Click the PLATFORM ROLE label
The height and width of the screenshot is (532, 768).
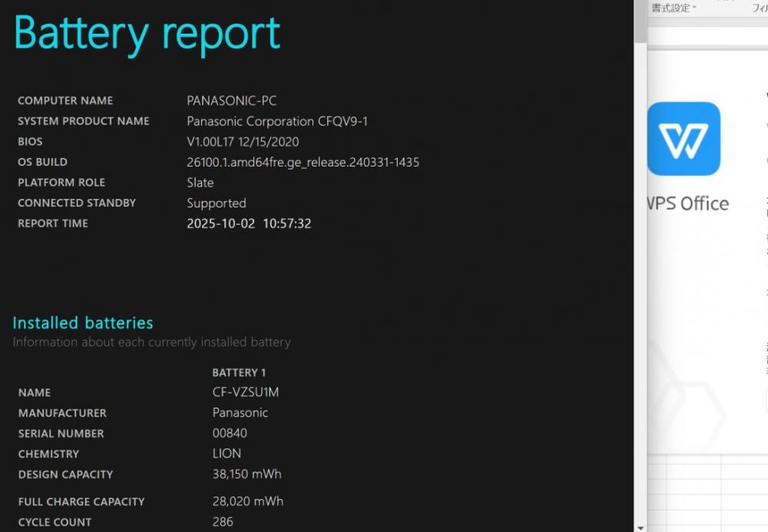pos(61,183)
